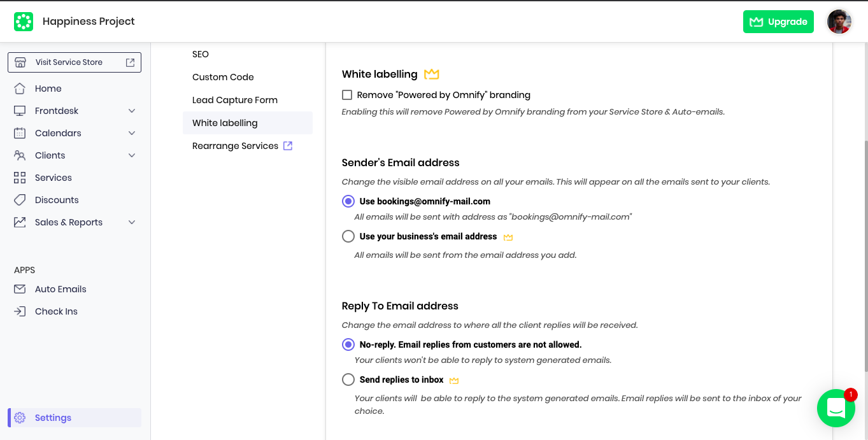Screen dimensions: 868x440
Task: Open Settings in sidebar
Action: click(75, 418)
